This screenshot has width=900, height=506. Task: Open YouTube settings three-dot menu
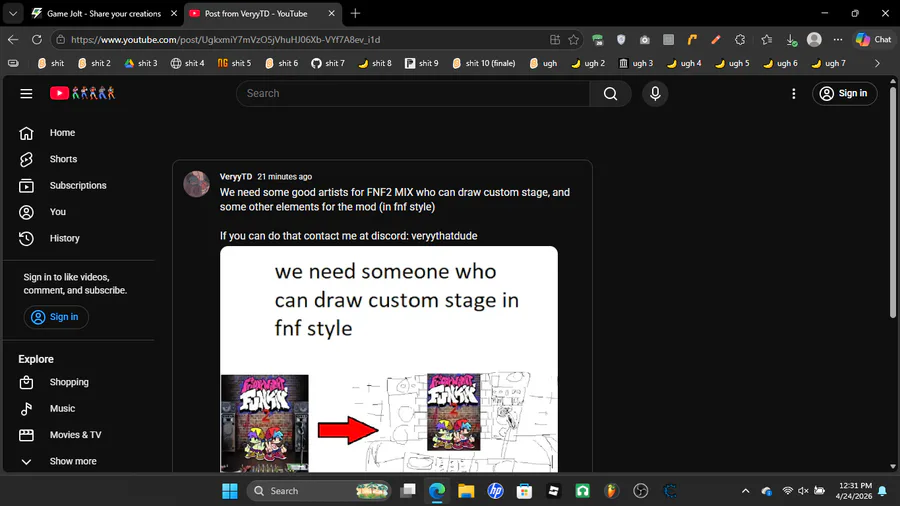(x=794, y=94)
